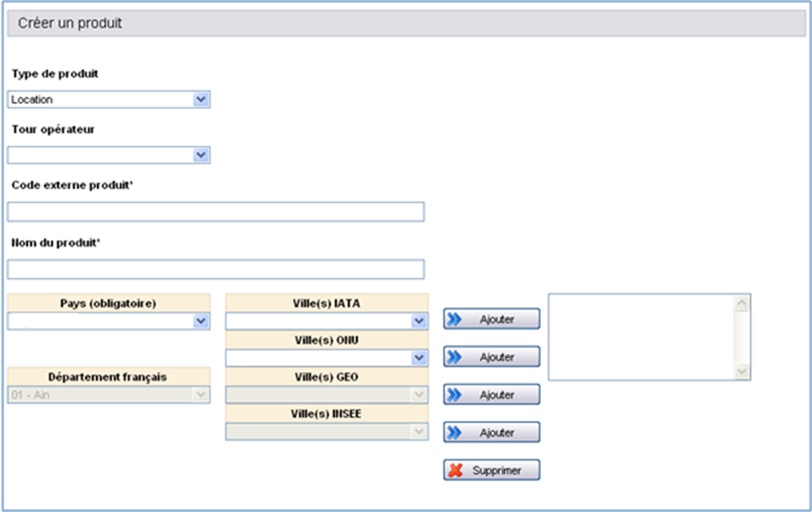
Task: Expand the Tour opérateur dropdown
Action: 109,155
